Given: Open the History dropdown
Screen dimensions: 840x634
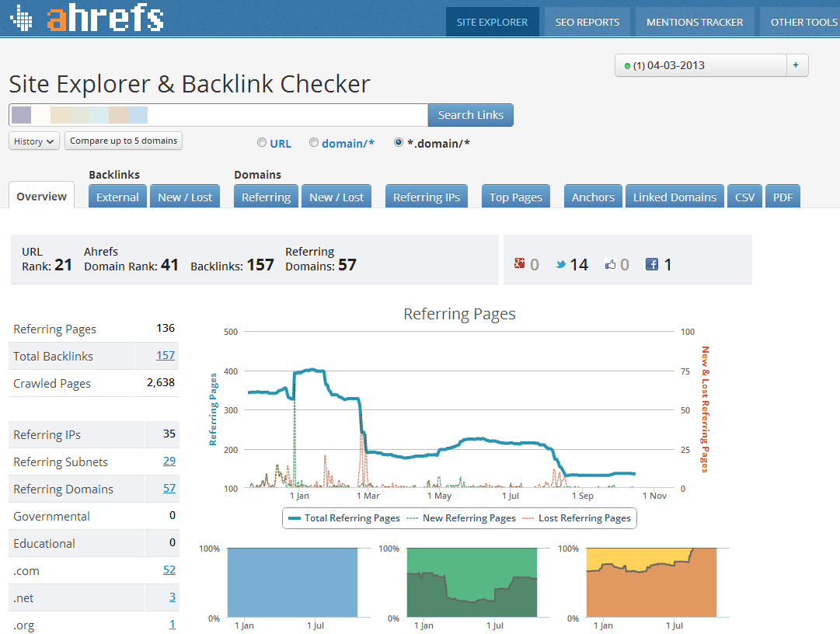Looking at the screenshot, I should (x=34, y=141).
